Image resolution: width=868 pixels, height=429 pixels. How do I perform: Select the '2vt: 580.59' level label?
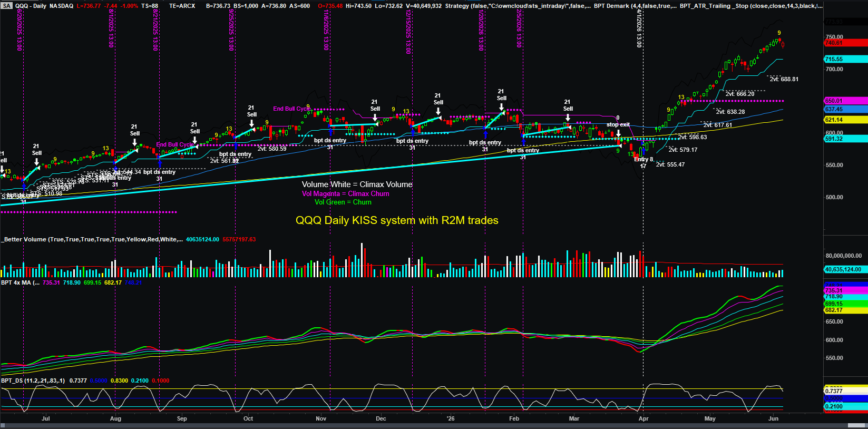tap(272, 149)
